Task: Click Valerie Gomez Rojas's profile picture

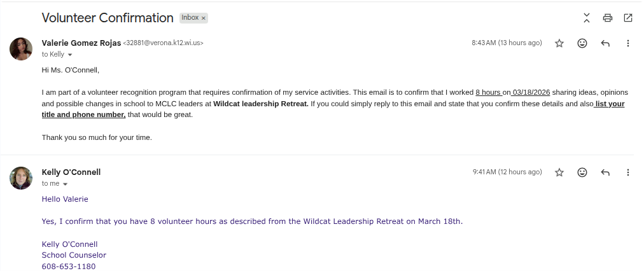Action: [x=21, y=49]
